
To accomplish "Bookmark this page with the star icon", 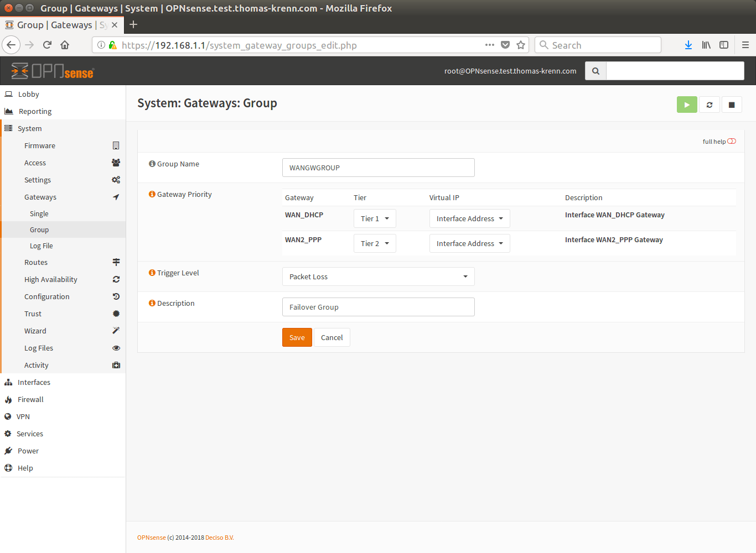I will [x=520, y=45].
